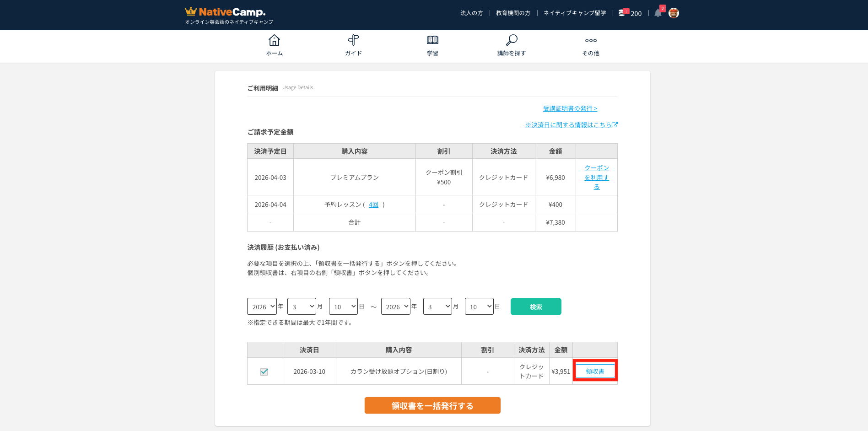The width and height of the screenshot is (868, 431).
Task: Uncheck the 2026-03-10 payment row checkbox
Action: [264, 372]
